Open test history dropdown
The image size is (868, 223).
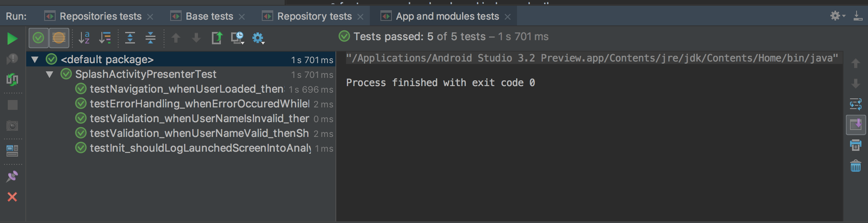(237, 38)
